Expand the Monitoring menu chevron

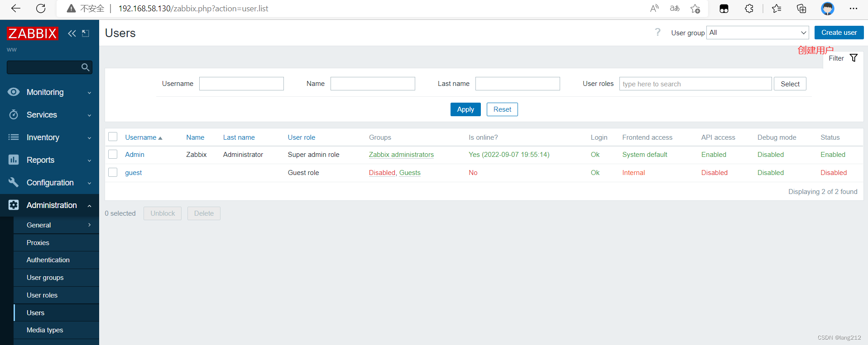89,93
